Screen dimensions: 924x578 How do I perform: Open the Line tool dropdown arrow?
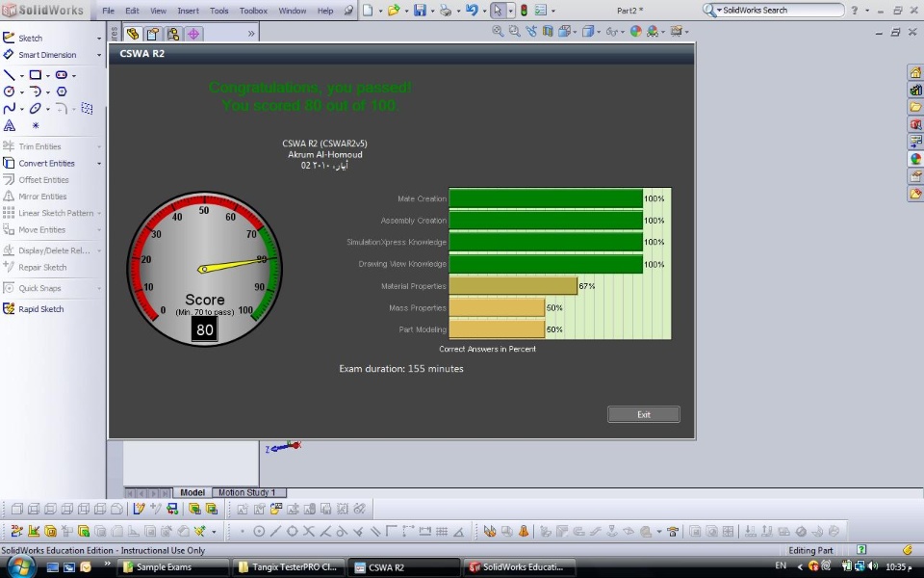22,75
